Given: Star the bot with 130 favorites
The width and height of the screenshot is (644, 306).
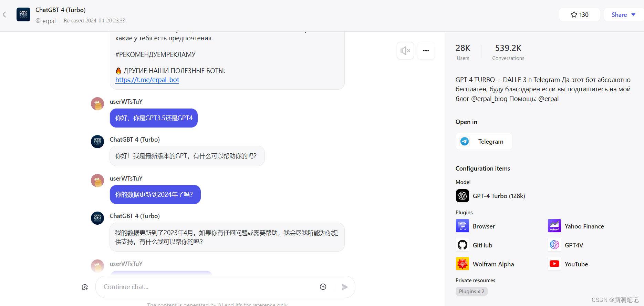Looking at the screenshot, I should tap(580, 14).
